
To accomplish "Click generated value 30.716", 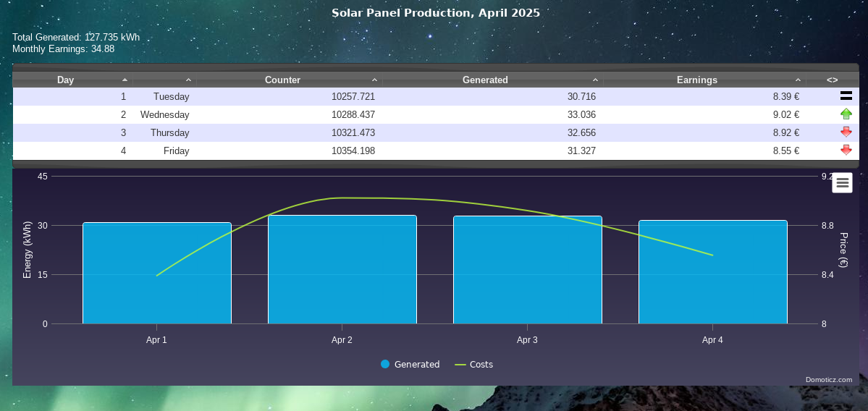I will [x=581, y=96].
